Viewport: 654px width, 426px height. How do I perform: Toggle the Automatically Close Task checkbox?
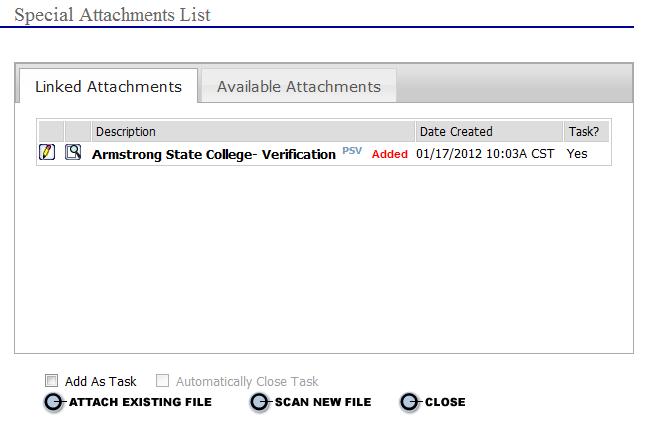(x=162, y=381)
